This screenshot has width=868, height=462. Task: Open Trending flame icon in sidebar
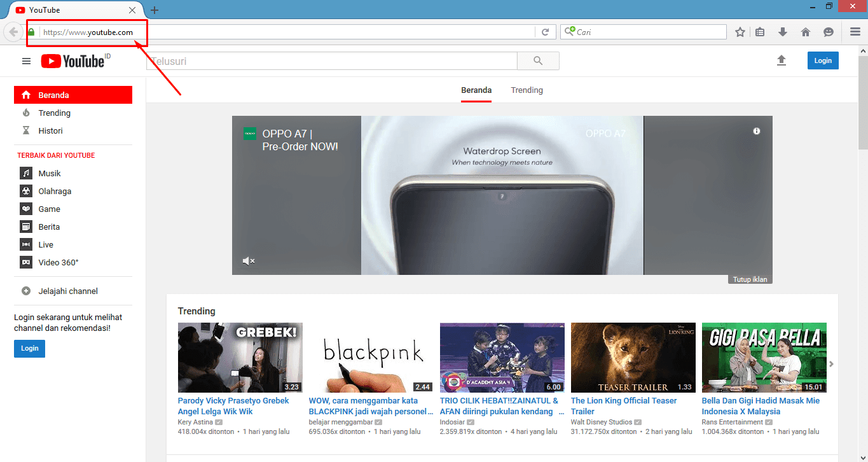click(26, 113)
